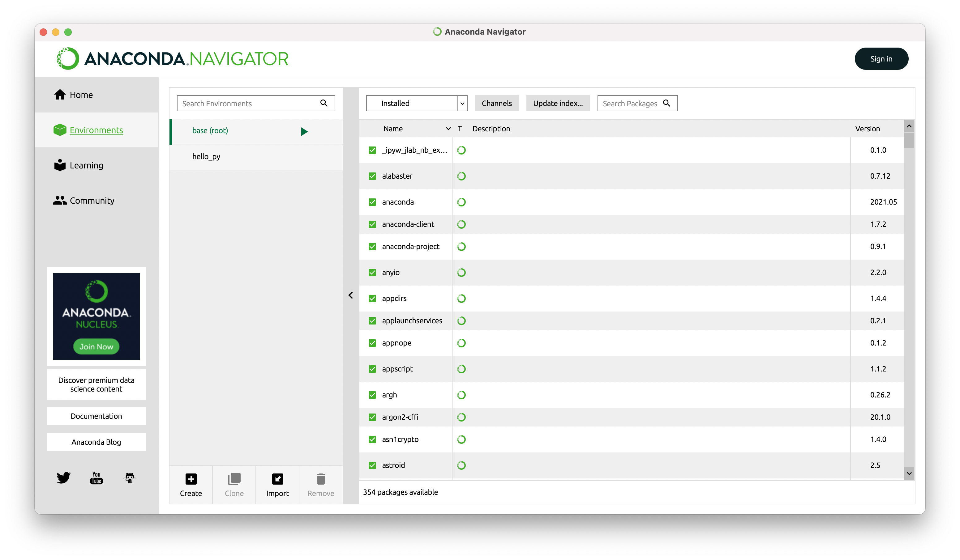Click the package type icon for appnope
The width and height of the screenshot is (960, 560).
tap(461, 343)
